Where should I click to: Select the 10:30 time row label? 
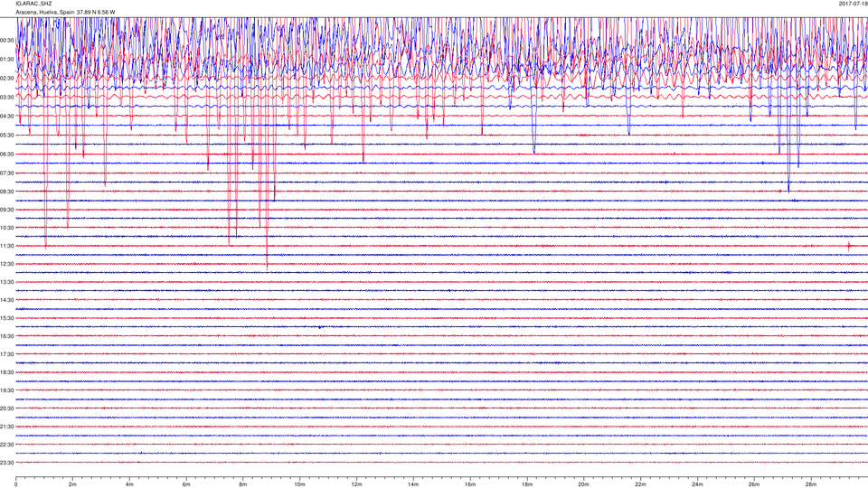6,228
